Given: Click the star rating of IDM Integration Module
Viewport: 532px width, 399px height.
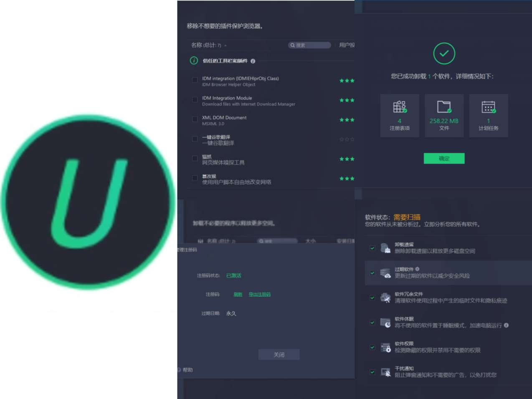Looking at the screenshot, I should (347, 100).
